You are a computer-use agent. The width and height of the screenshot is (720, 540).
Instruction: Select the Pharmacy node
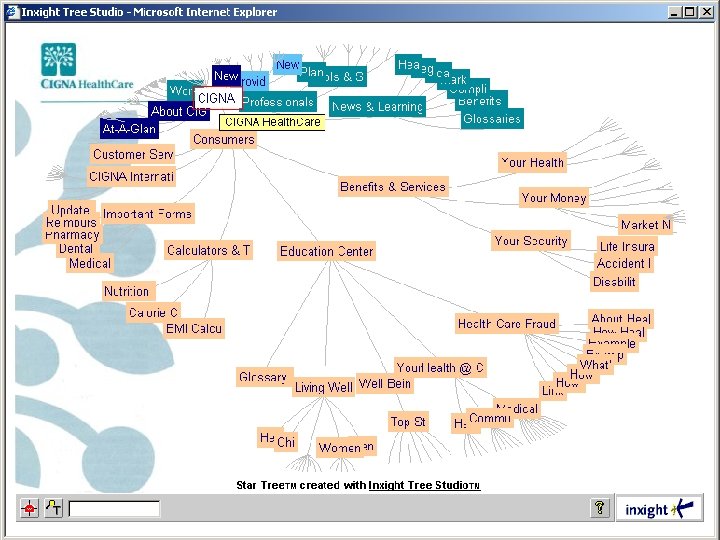(x=73, y=236)
